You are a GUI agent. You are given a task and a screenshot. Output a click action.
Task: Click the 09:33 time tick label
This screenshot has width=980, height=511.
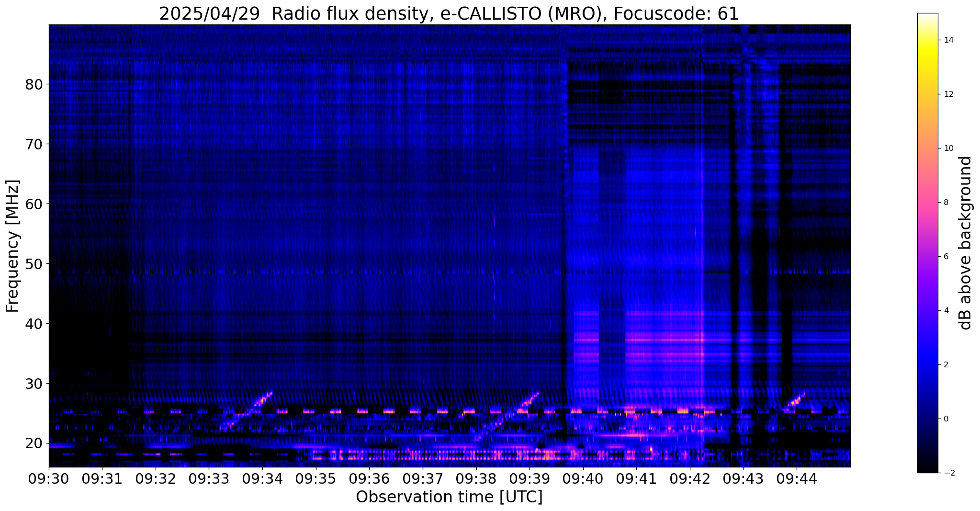[209, 478]
